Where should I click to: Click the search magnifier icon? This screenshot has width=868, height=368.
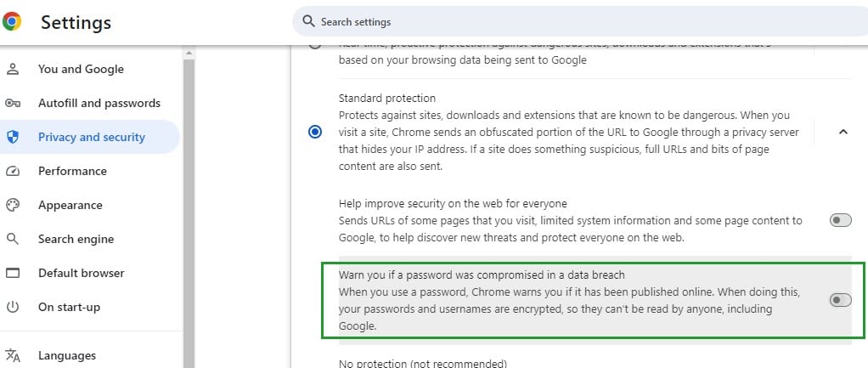tap(308, 21)
